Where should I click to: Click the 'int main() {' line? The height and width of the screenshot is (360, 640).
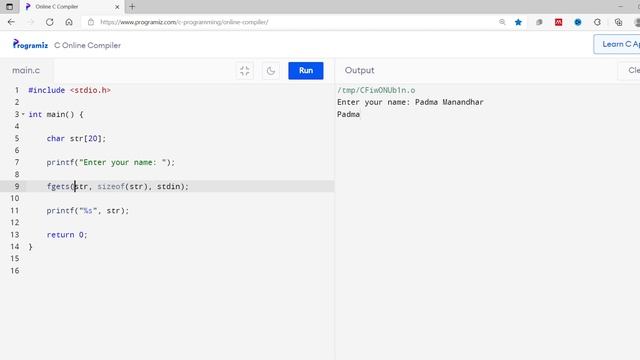click(56, 114)
